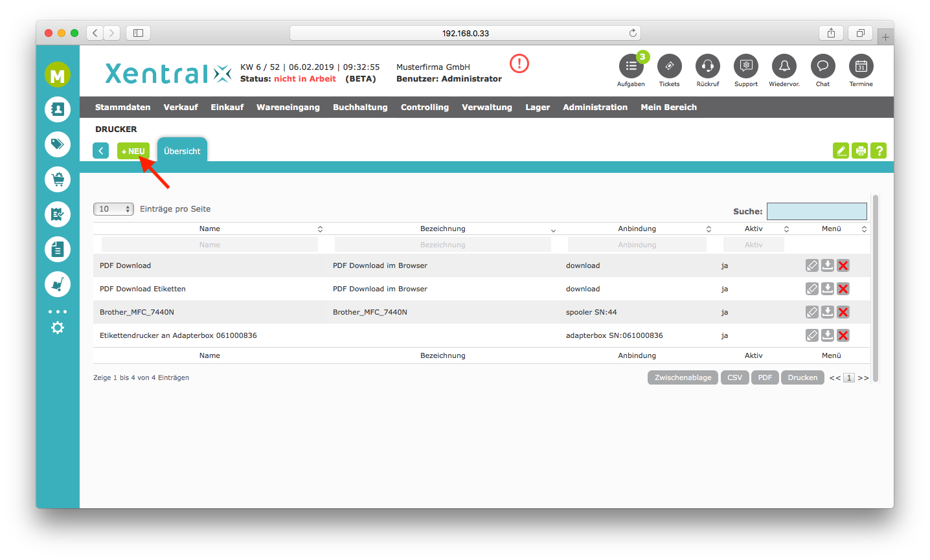Click the Rückruf headset icon
The image size is (930, 560).
coord(707,66)
